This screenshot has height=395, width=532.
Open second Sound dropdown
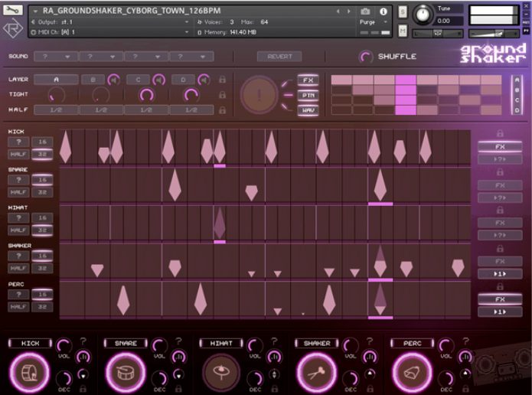point(101,57)
